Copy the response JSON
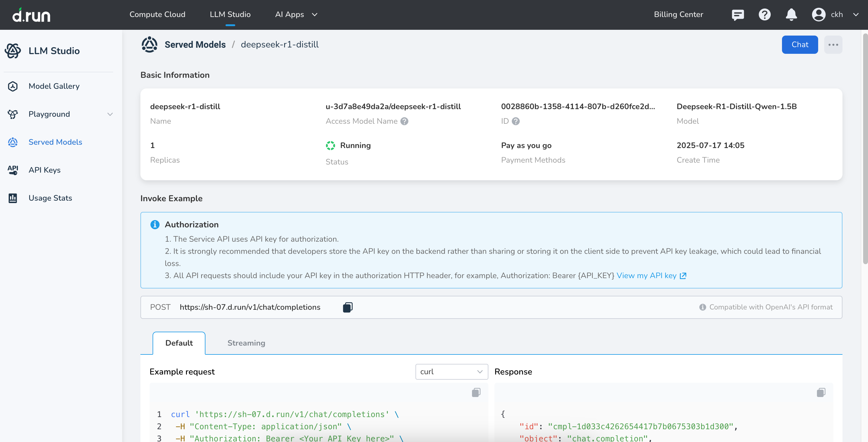Image resolution: width=868 pixels, height=442 pixels. [x=821, y=392]
